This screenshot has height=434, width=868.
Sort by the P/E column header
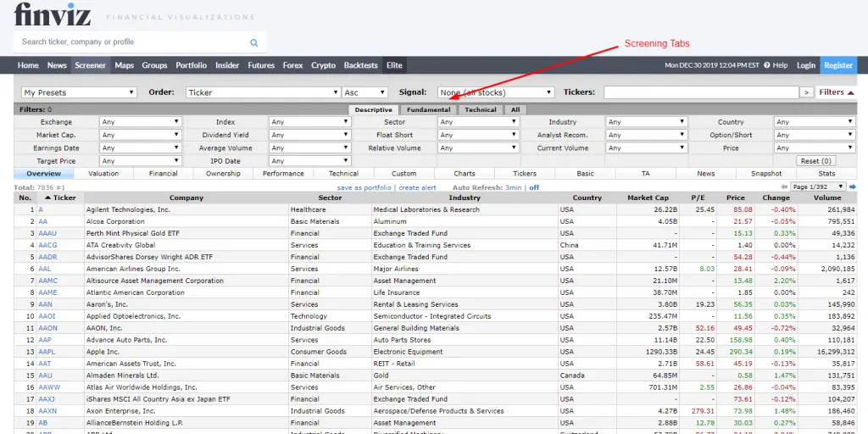(x=698, y=198)
